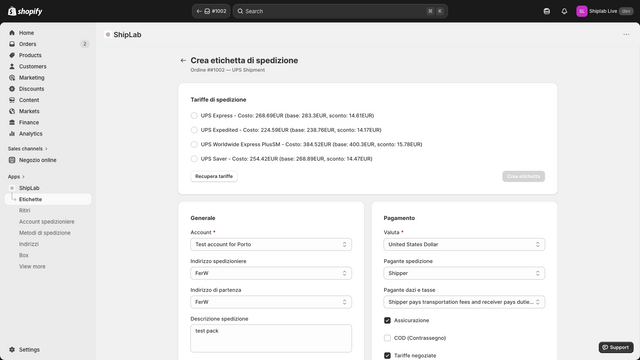The height and width of the screenshot is (360, 640).
Task: Click View more in sidebar
Action: coord(32,267)
